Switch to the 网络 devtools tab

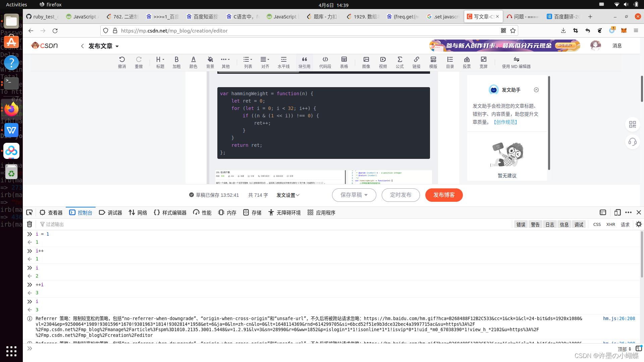[x=138, y=213]
